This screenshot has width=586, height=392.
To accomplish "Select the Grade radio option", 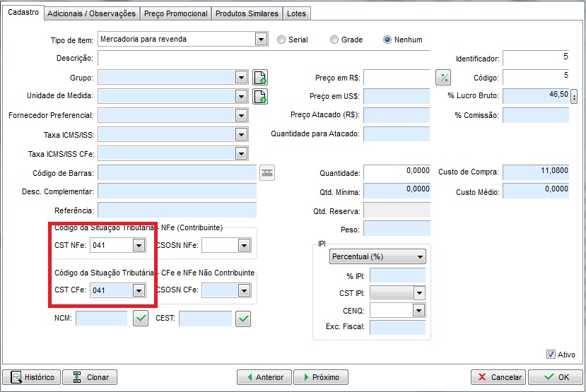I will (334, 40).
